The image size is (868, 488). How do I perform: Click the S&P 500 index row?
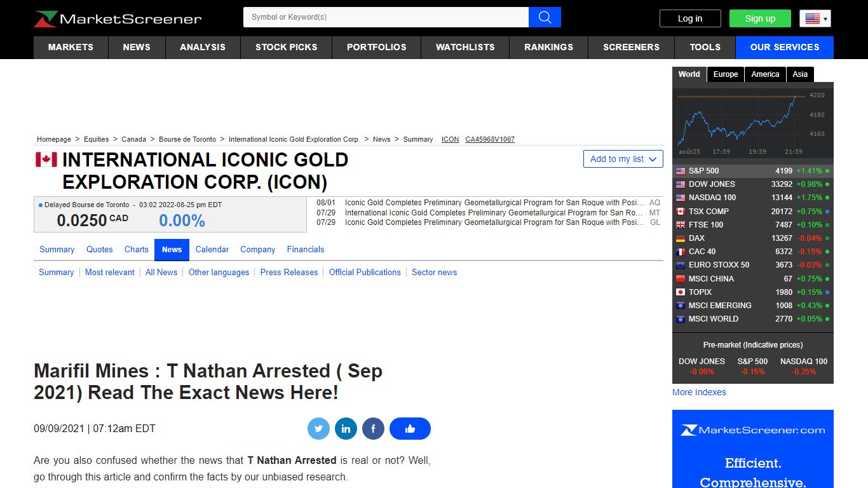pyautogui.click(x=753, y=171)
